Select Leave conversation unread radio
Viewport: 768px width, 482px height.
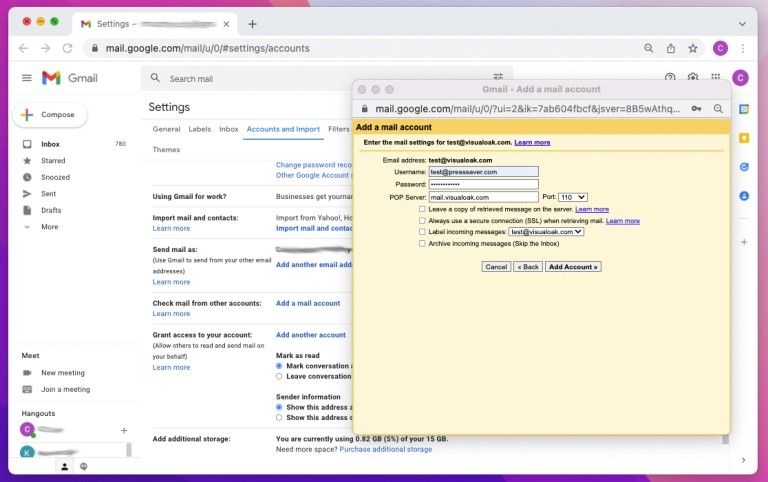[279, 376]
